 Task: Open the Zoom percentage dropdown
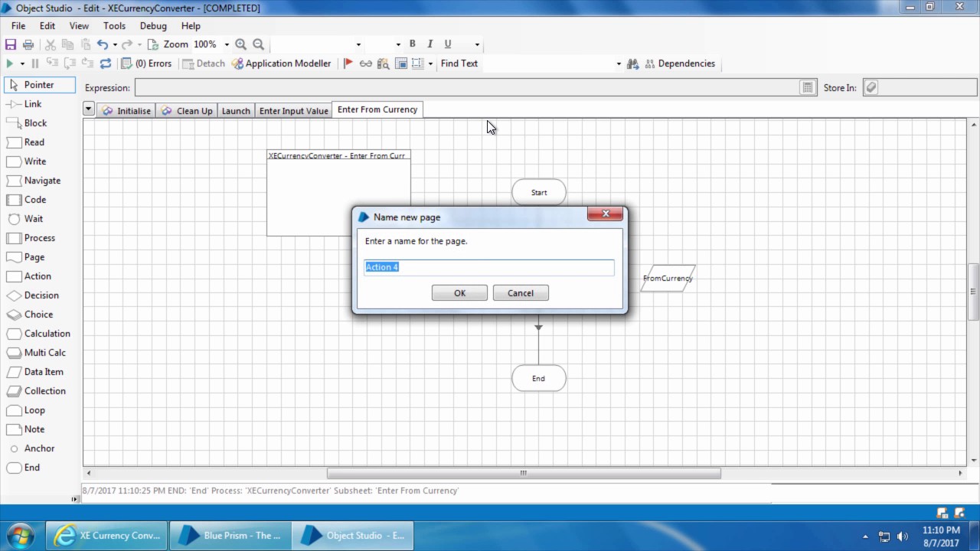(x=227, y=44)
